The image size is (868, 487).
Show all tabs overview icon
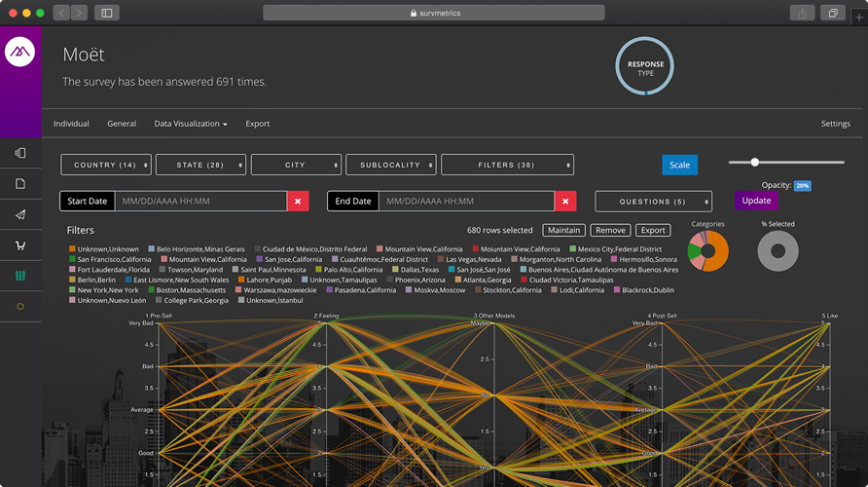[833, 13]
